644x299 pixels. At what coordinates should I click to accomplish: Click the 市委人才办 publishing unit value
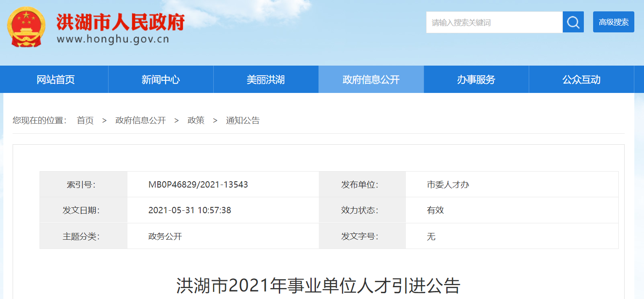pos(448,185)
